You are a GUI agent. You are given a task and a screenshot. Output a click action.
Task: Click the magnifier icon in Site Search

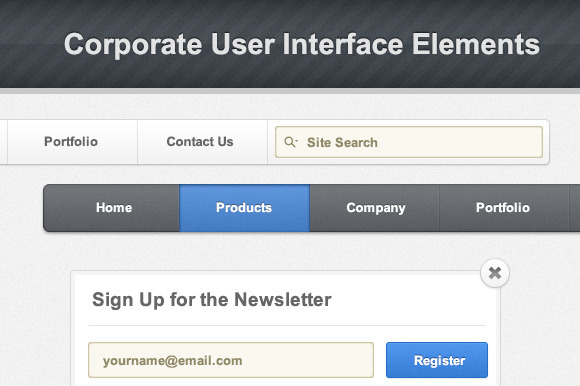point(290,142)
